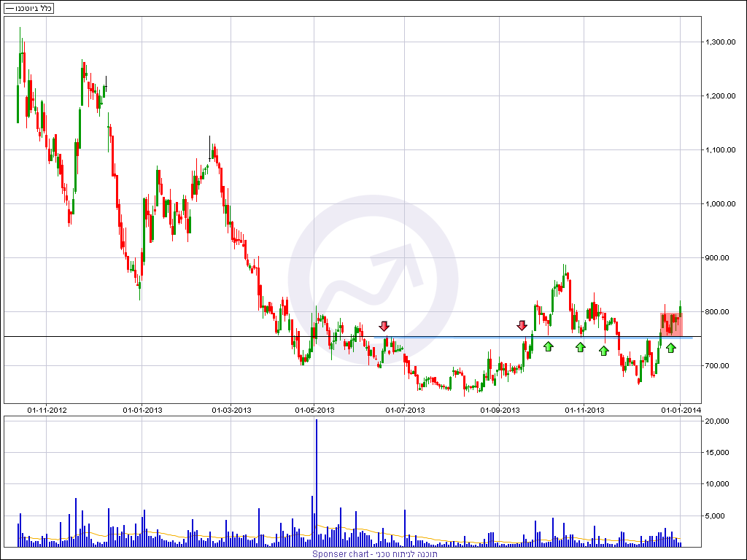This screenshot has height=560, width=747.
Task: Click the 800.00 price axis label
Action: click(718, 312)
